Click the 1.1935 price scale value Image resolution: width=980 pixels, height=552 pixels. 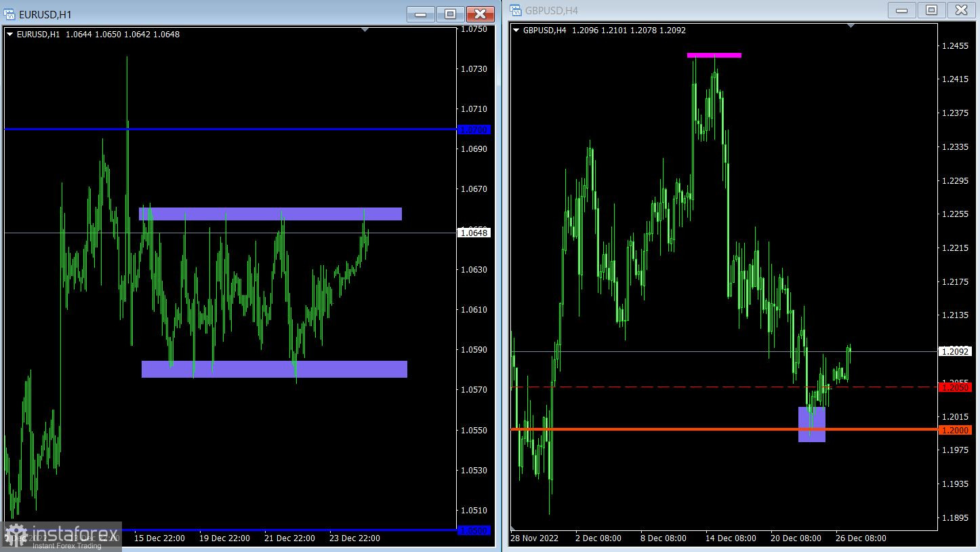pos(954,484)
